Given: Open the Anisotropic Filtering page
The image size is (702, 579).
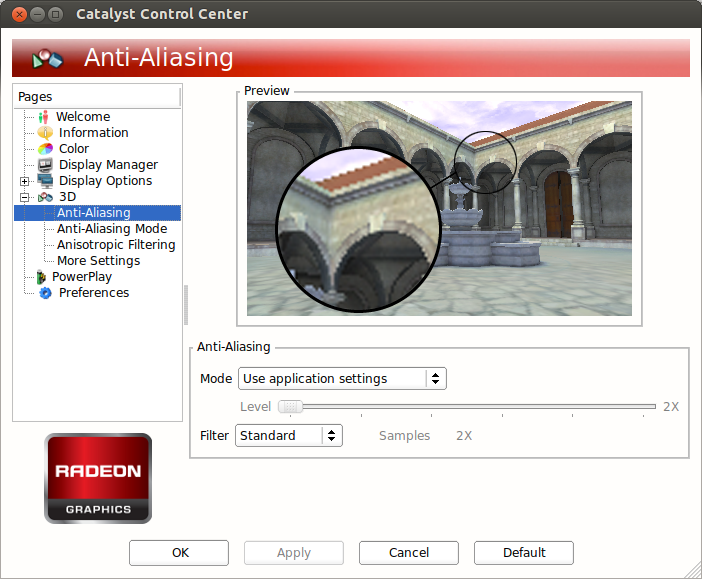Looking at the screenshot, I should coord(116,245).
